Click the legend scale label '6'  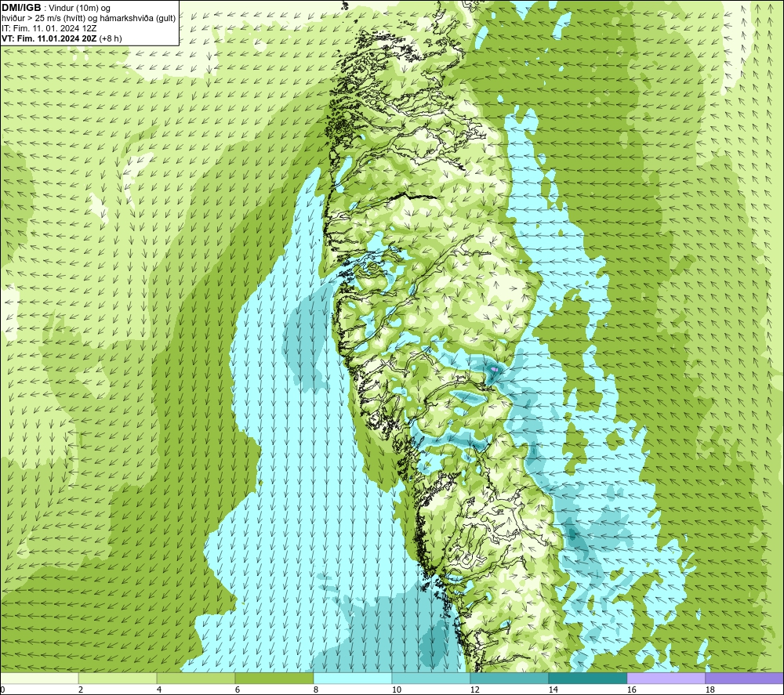pyautogui.click(x=238, y=690)
